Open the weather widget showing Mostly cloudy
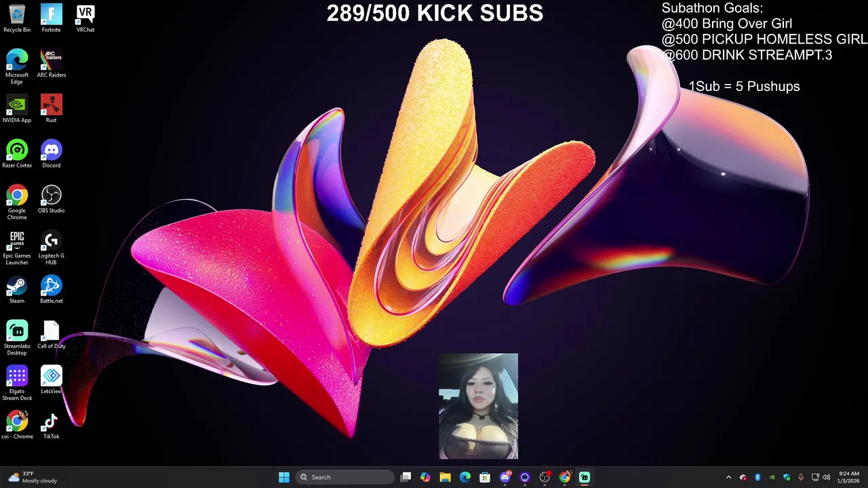 pyautogui.click(x=31, y=477)
